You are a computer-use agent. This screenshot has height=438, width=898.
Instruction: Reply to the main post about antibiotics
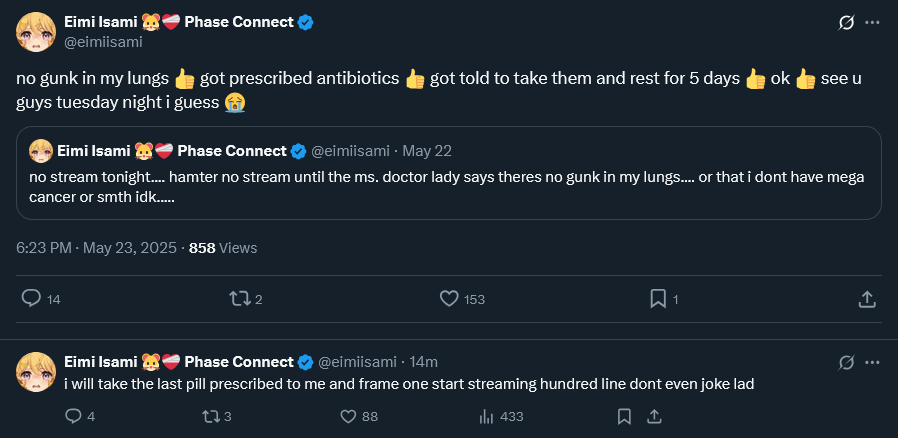(x=31, y=298)
